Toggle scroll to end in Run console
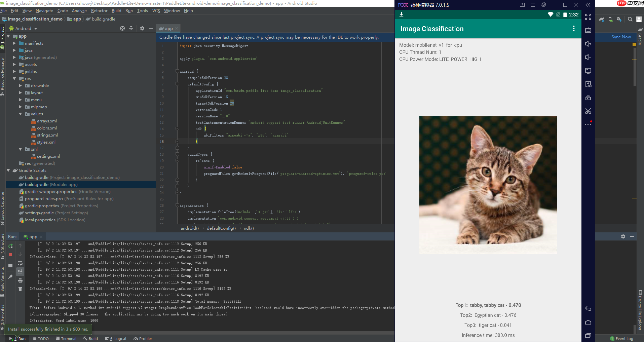 [x=20, y=271]
